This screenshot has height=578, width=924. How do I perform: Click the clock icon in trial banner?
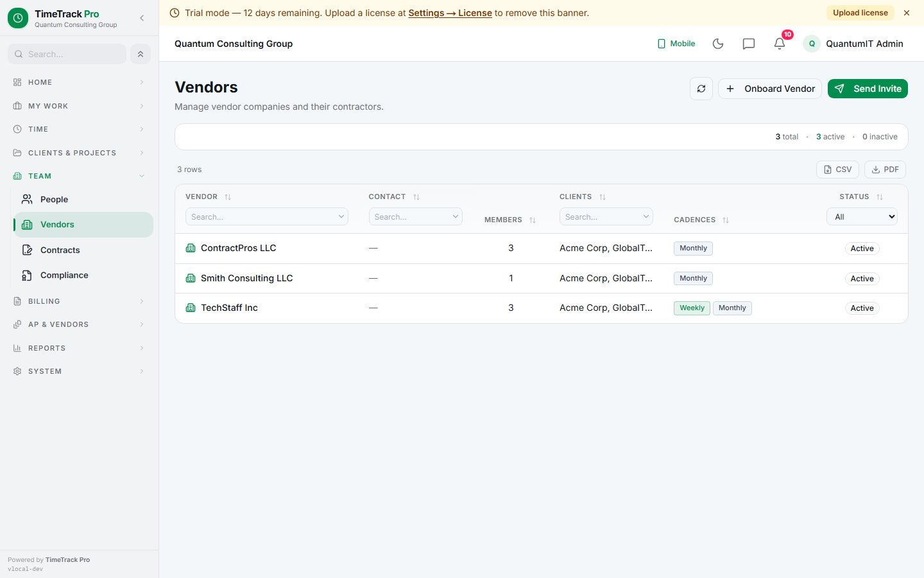coord(175,13)
